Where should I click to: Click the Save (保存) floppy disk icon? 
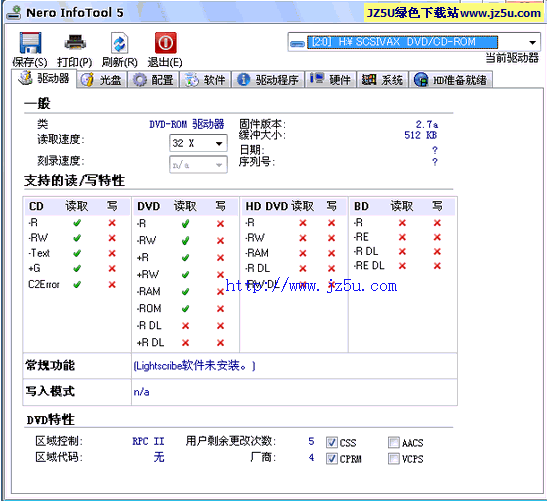point(30,43)
